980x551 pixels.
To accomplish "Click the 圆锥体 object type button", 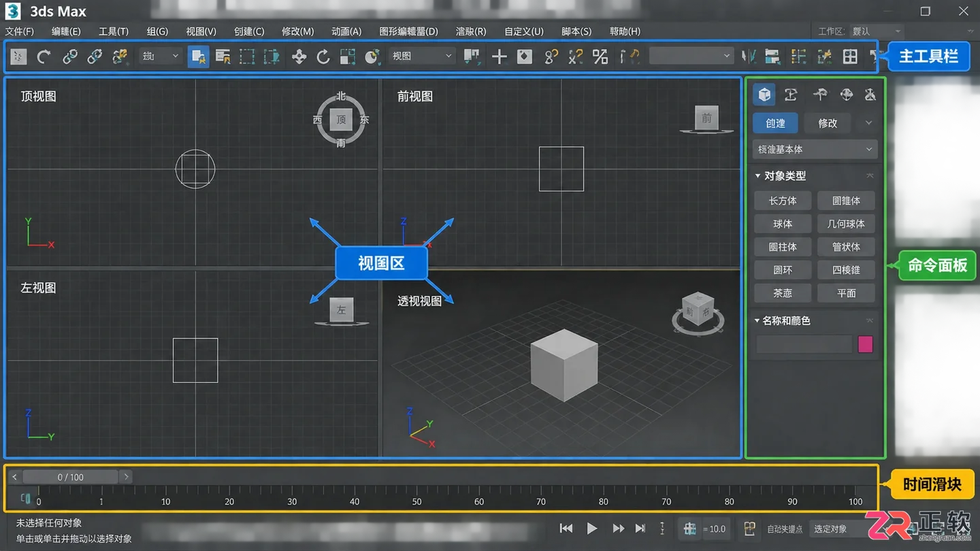I will tap(846, 201).
